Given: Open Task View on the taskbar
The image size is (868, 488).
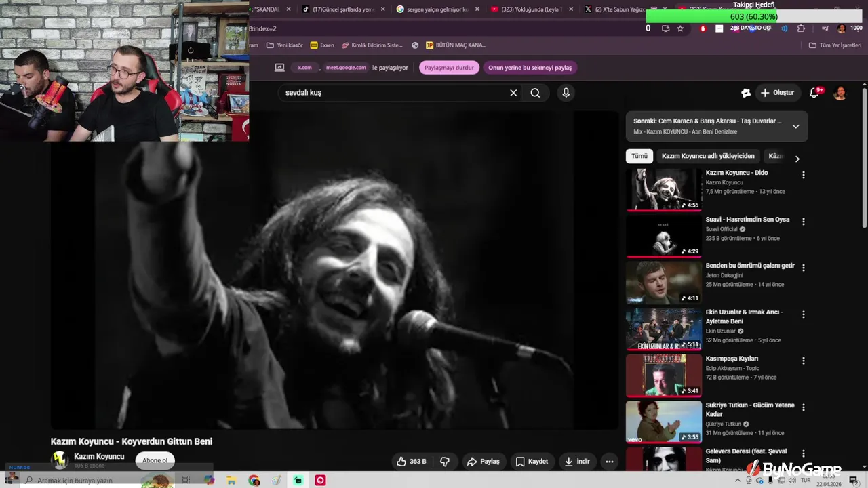Looking at the screenshot, I should (186, 481).
